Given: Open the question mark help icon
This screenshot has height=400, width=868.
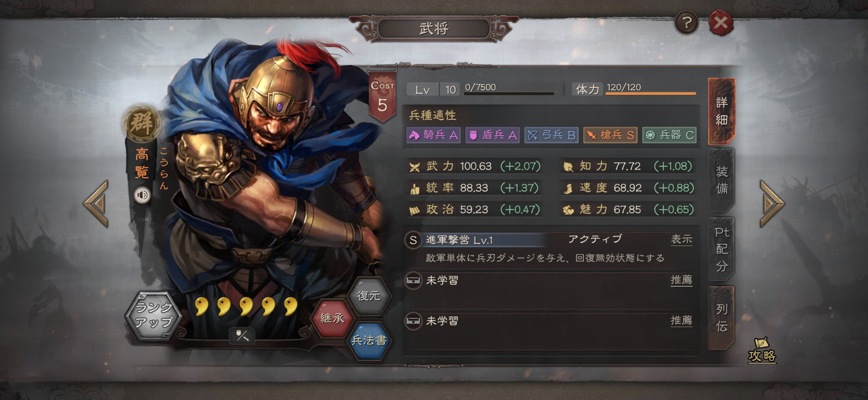Looking at the screenshot, I should pyautogui.click(x=686, y=23).
